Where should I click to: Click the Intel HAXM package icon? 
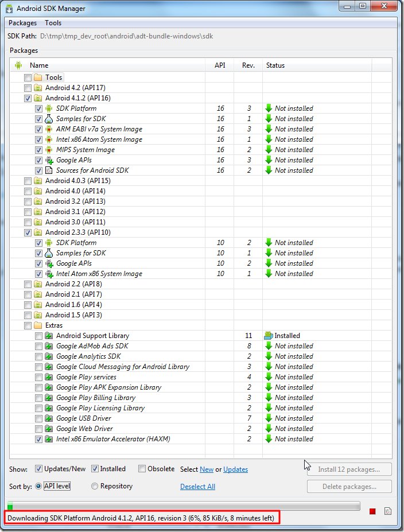click(x=49, y=439)
